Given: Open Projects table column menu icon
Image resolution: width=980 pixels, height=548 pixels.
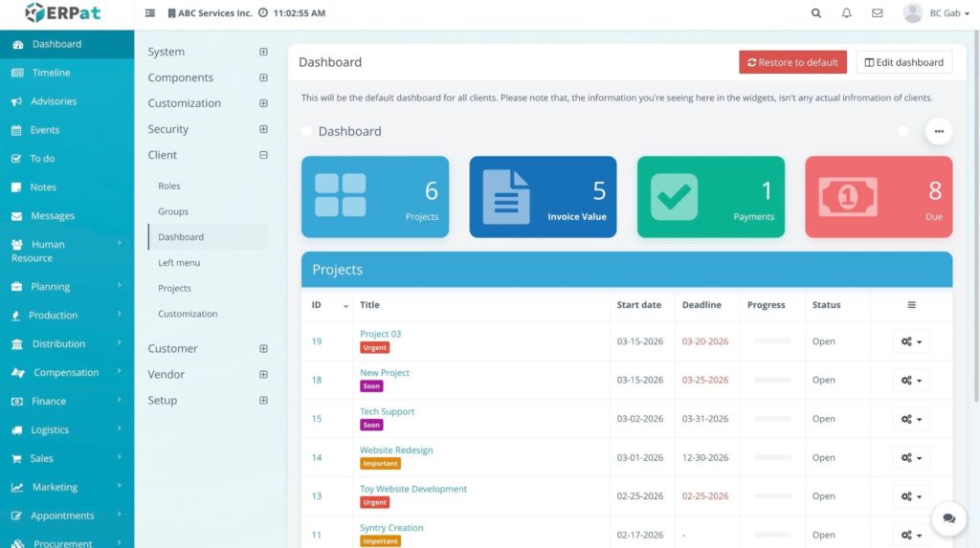Looking at the screenshot, I should click(x=911, y=305).
